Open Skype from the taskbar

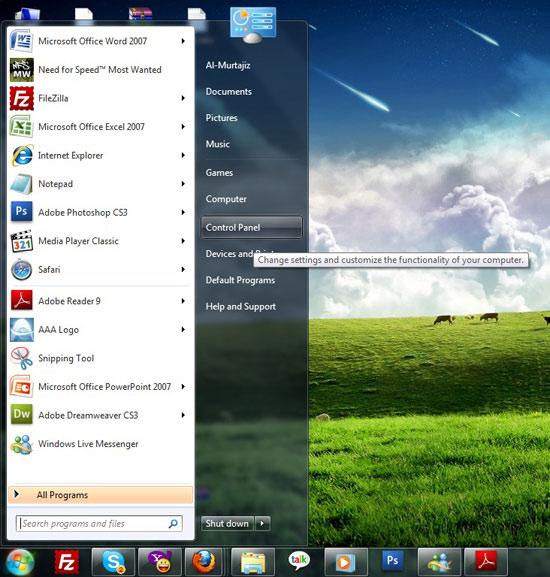click(x=113, y=562)
